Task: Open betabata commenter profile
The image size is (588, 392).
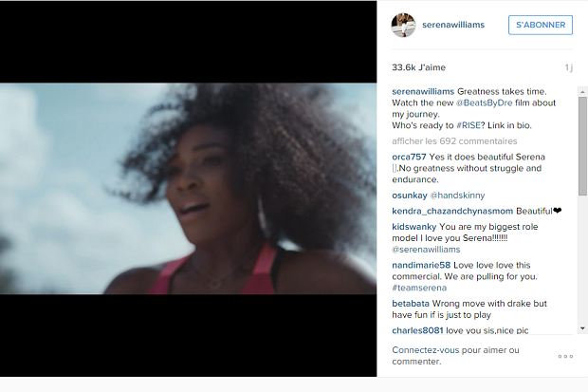Action: 411,304
